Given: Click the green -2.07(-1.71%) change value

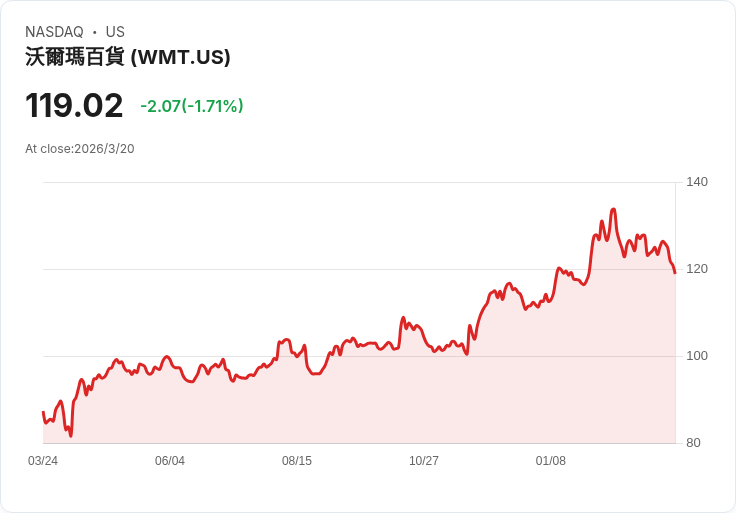Looking at the screenshot, I should 192,106.
